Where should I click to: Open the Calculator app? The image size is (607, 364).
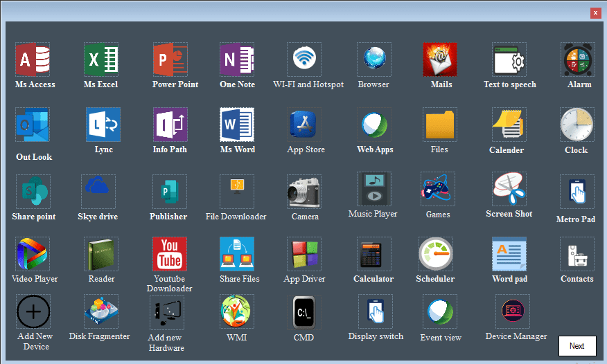tap(373, 254)
